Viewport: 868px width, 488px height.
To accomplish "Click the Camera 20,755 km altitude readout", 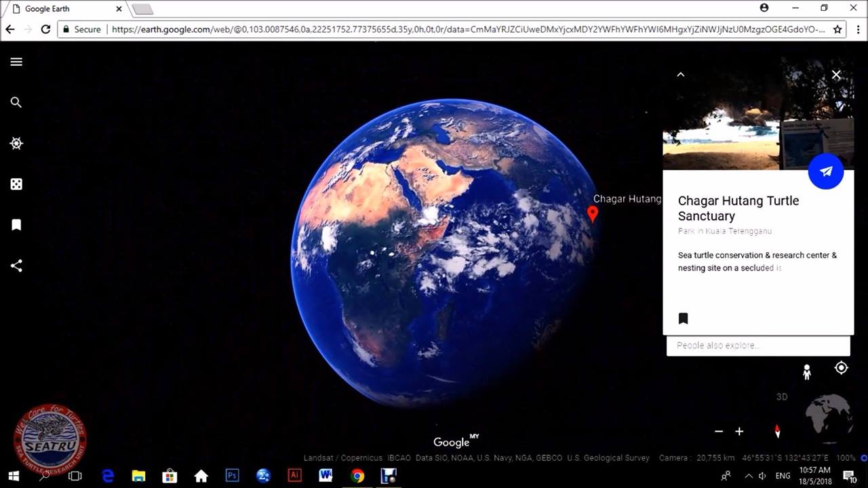I will 697,458.
